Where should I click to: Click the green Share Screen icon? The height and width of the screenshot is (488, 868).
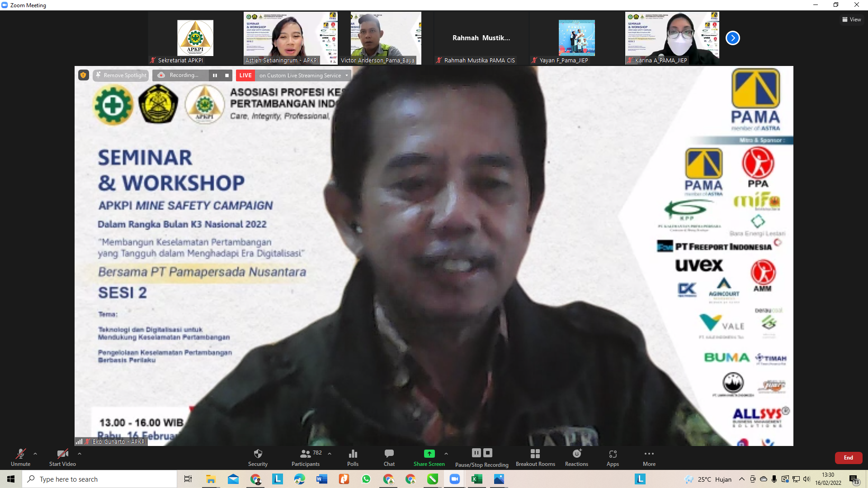pos(429,454)
